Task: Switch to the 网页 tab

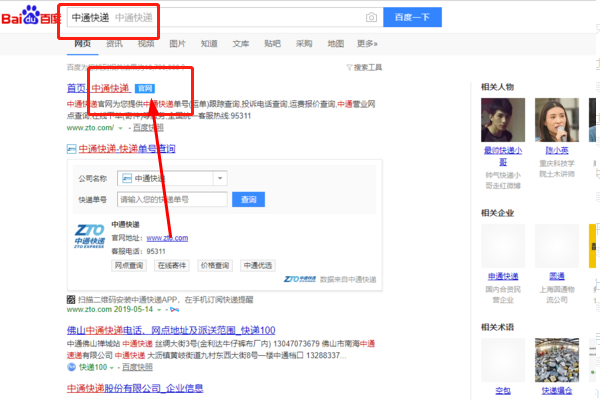Action: click(x=83, y=44)
